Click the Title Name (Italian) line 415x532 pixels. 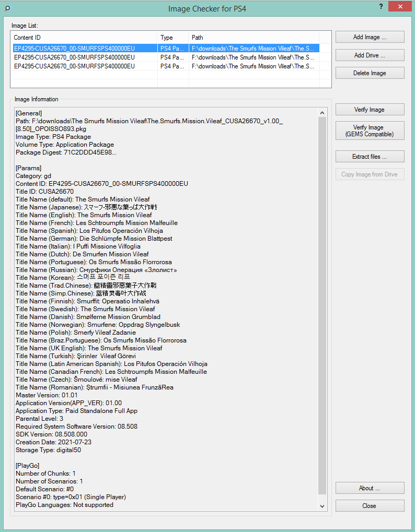(x=78, y=246)
